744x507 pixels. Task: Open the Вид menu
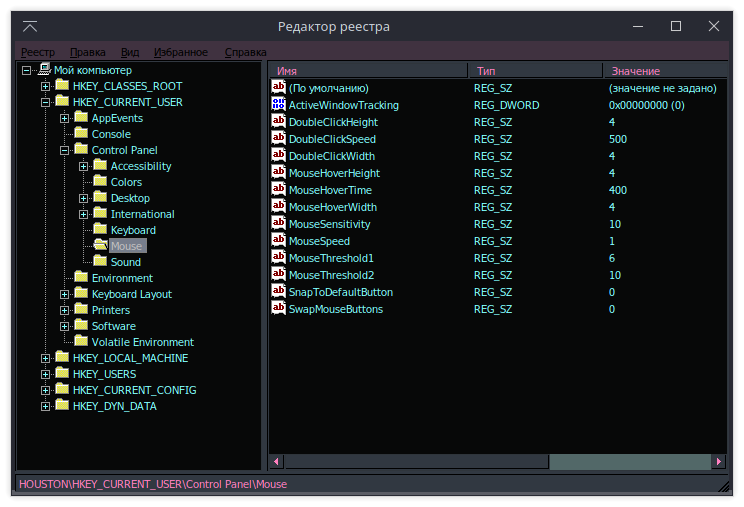(x=130, y=52)
